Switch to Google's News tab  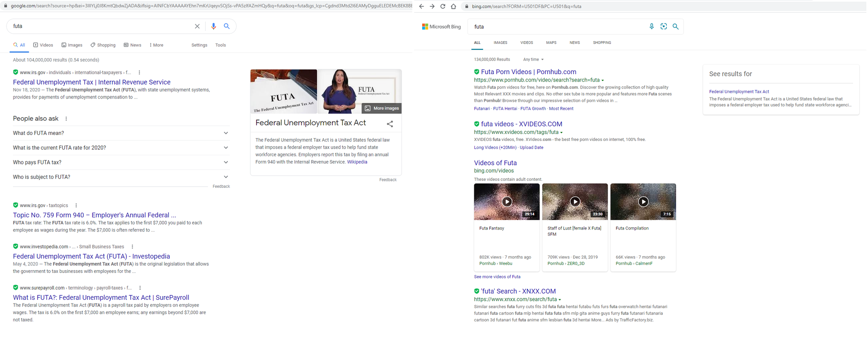[x=132, y=45]
